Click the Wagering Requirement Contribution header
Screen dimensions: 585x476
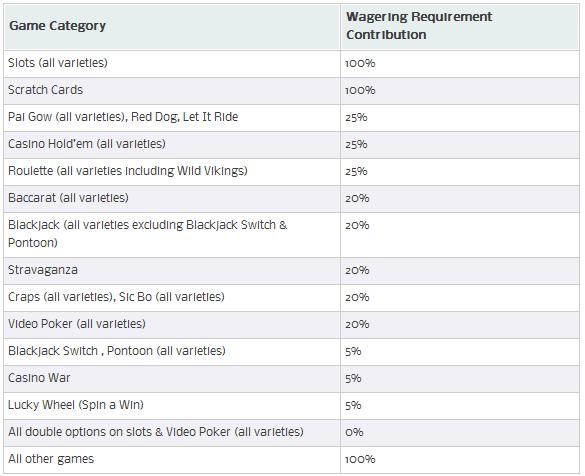[460, 27]
